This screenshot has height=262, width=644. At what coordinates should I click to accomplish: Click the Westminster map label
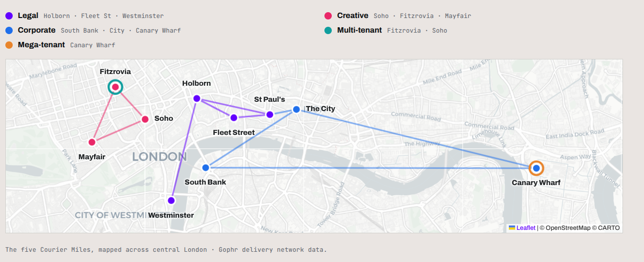coord(171,215)
